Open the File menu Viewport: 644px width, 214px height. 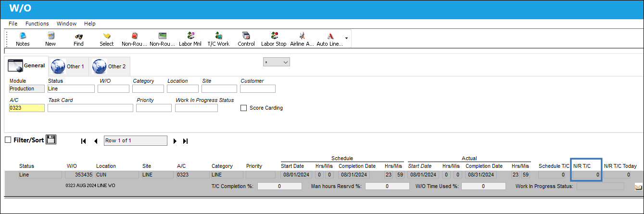pos(13,24)
